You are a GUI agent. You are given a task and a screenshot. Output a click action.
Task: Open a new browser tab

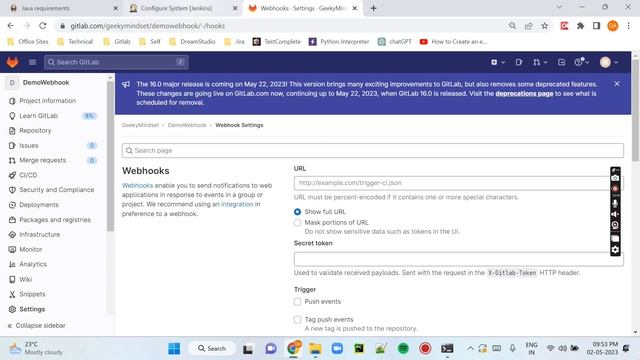(373, 8)
